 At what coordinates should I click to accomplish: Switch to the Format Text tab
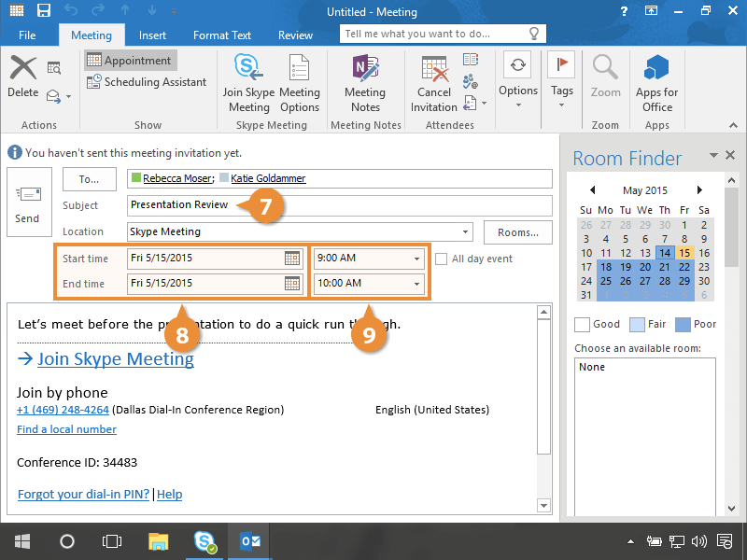coord(222,35)
